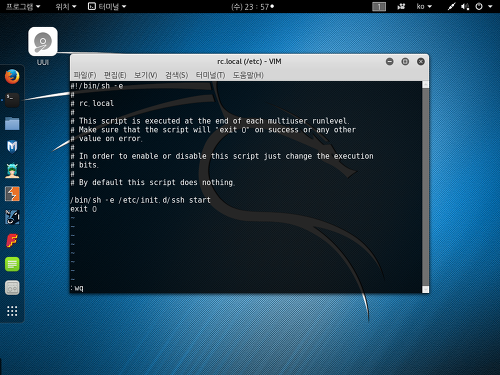The height and width of the screenshot is (375, 500).
Task: Open the 보기(V) menu
Action: coord(145,75)
